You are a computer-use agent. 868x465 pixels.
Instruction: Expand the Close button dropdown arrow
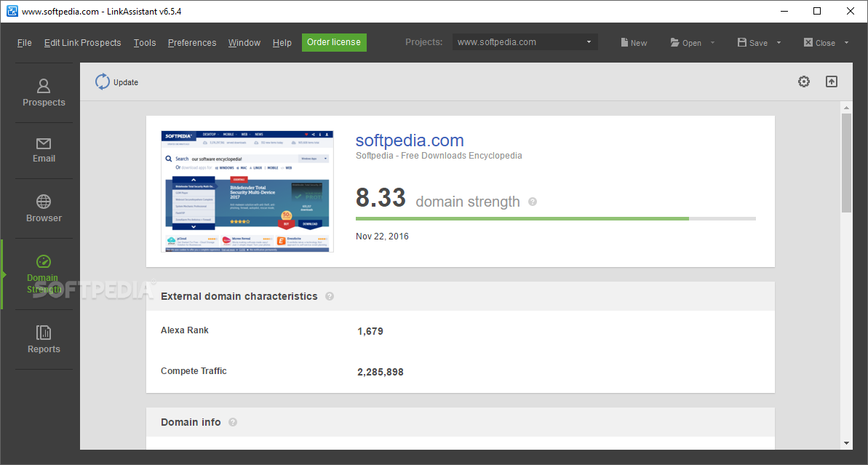coord(846,43)
